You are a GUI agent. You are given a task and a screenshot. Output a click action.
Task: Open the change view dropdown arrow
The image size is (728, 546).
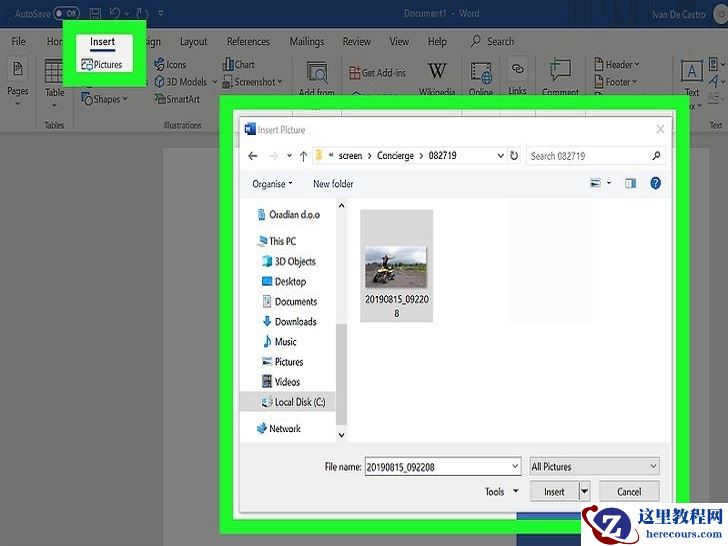[609, 183]
